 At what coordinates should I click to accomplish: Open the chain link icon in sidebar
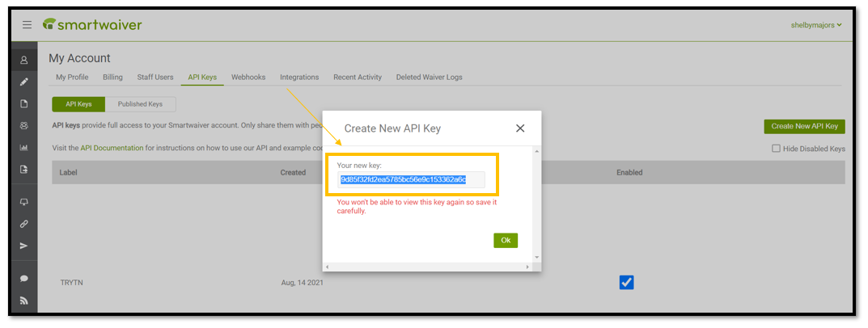[23, 224]
